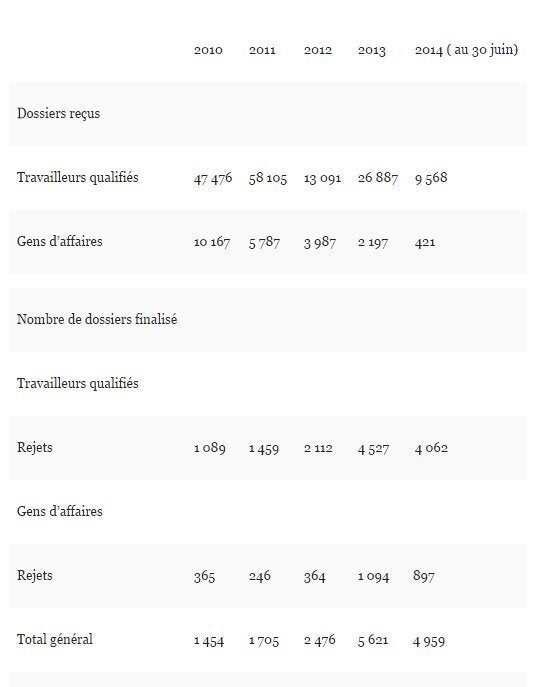Click Gens d'affaires value 10 167

[212, 242]
